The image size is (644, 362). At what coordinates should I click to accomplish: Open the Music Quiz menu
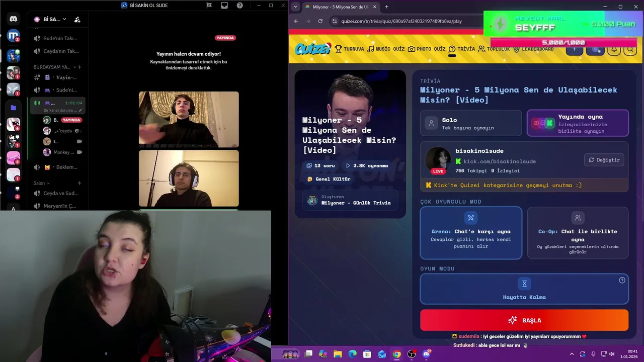386,49
